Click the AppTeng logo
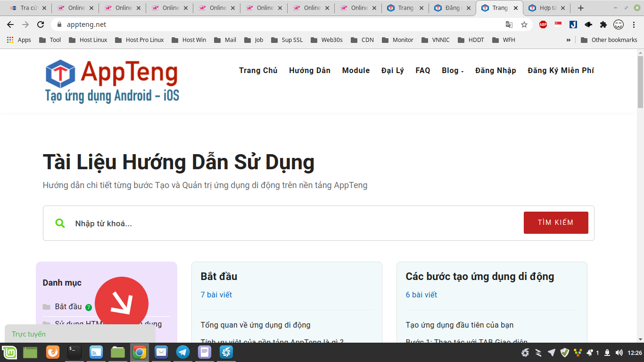Screen dimensions: 644x362 (112, 81)
